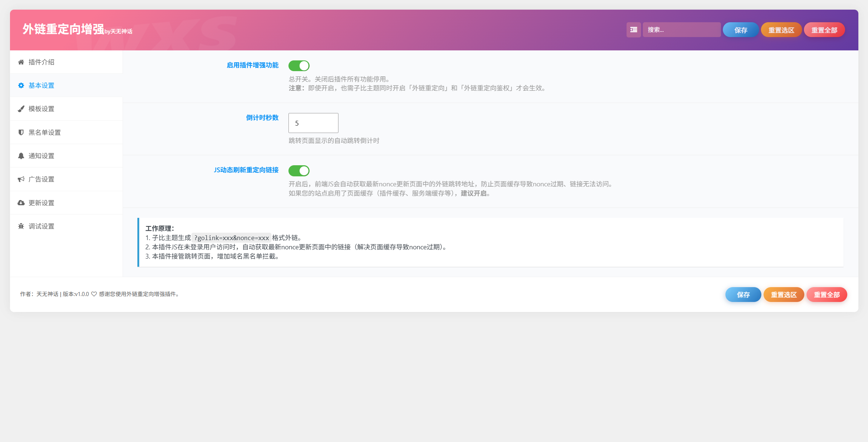Click the bug icon beside 调试设置

(x=21, y=226)
